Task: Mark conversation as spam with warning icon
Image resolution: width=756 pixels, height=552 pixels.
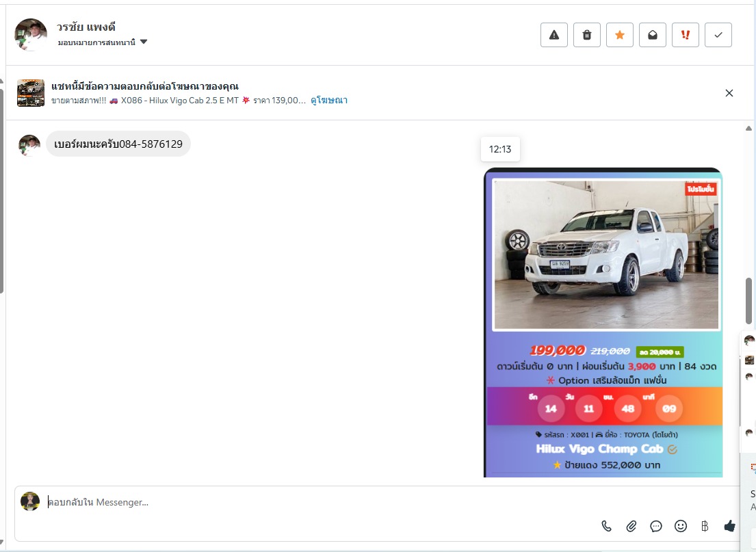Action: [554, 35]
